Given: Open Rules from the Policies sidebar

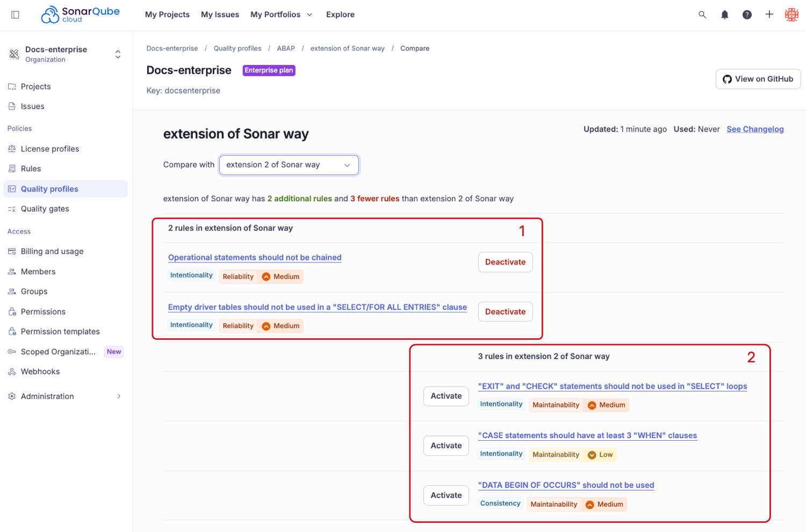Looking at the screenshot, I should click(31, 169).
